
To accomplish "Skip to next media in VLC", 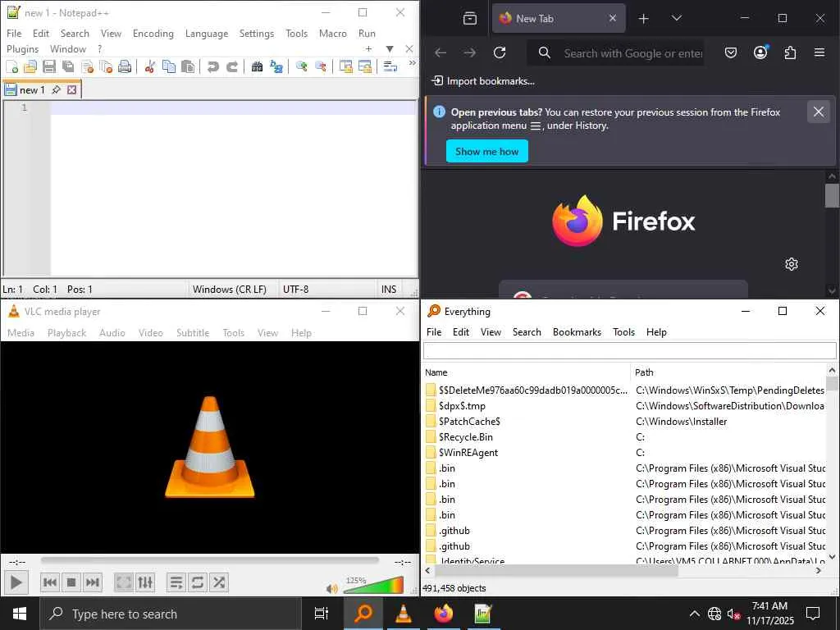I will click(93, 582).
